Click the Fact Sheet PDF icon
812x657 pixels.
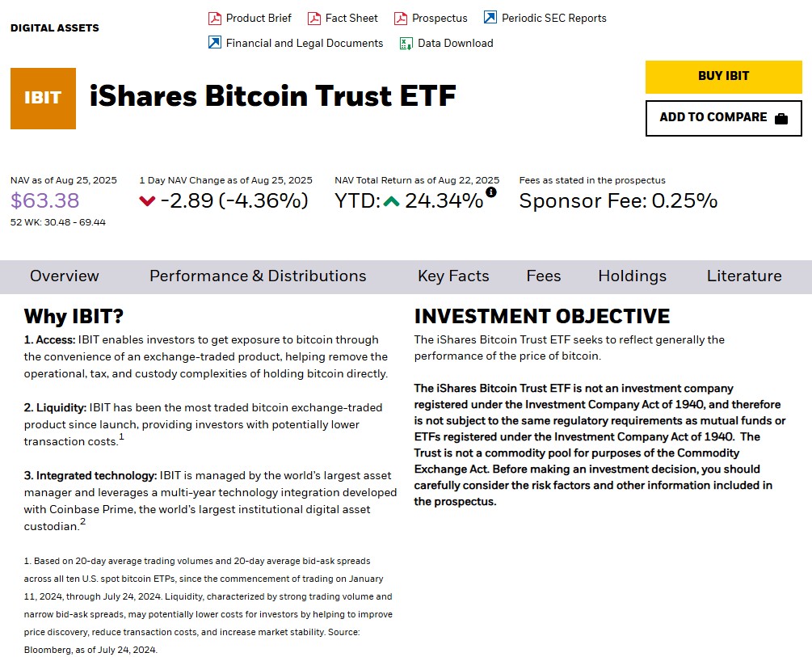tap(314, 19)
